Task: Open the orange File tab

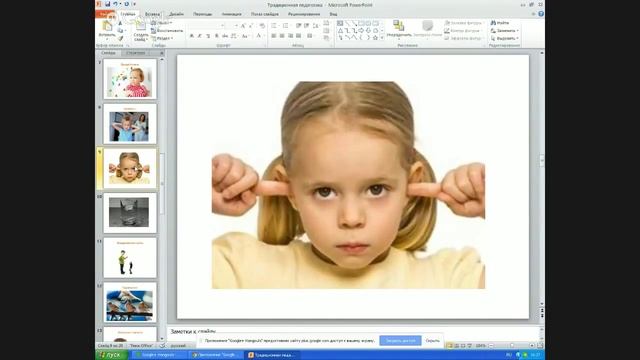Action: [104, 14]
